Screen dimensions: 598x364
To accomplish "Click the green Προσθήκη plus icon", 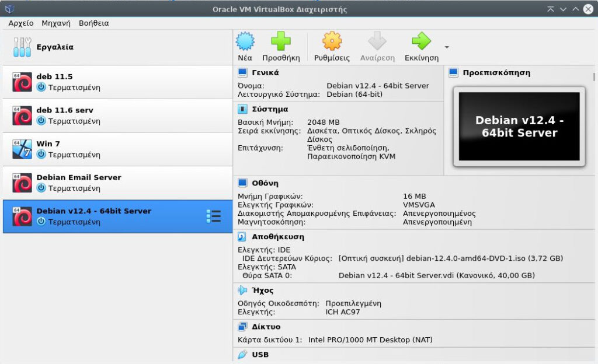I will [x=281, y=42].
